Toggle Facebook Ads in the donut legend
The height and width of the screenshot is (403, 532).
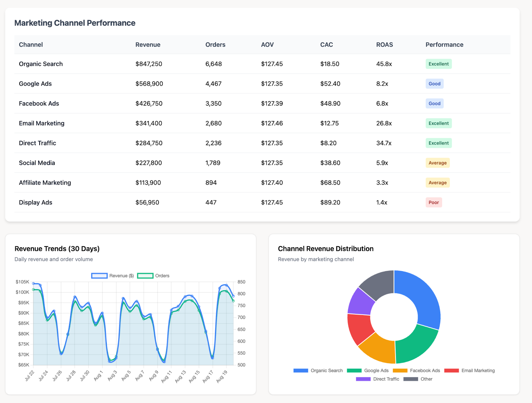click(x=416, y=370)
